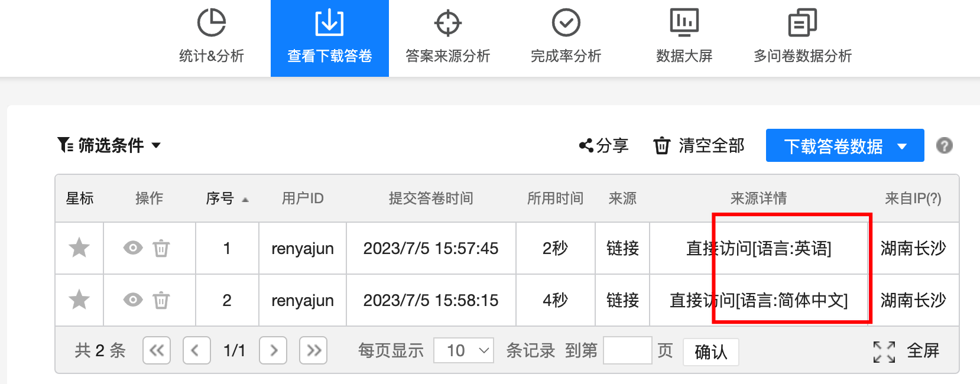
Task: Click the 共 2 条 total count
Action: click(x=100, y=350)
